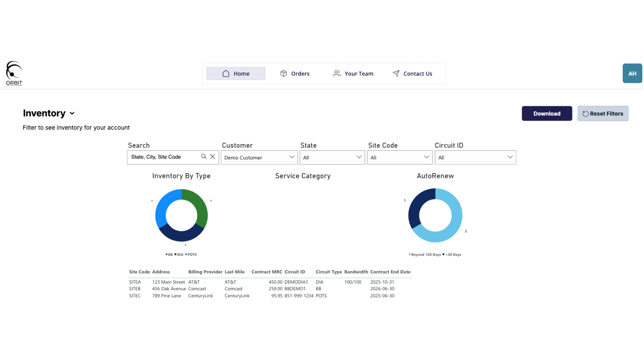Viewport: 644px width, 362px height.
Task: Click the Your Team people icon
Action: click(337, 73)
